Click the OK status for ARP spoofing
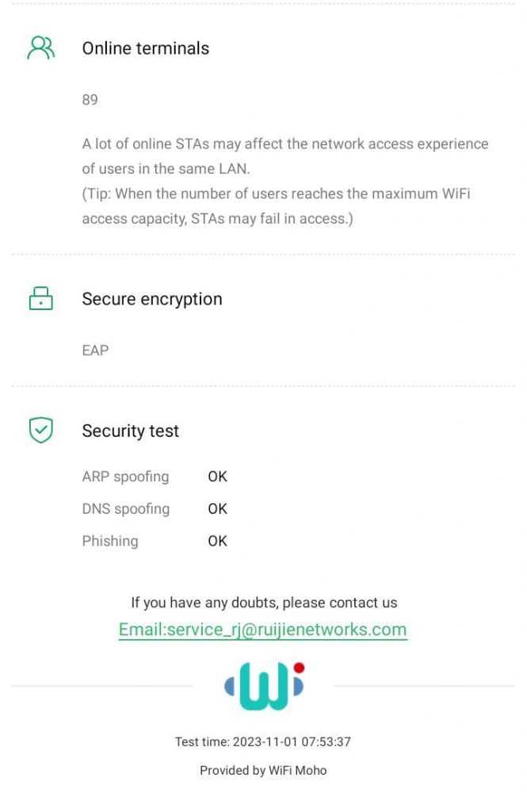 217,477
